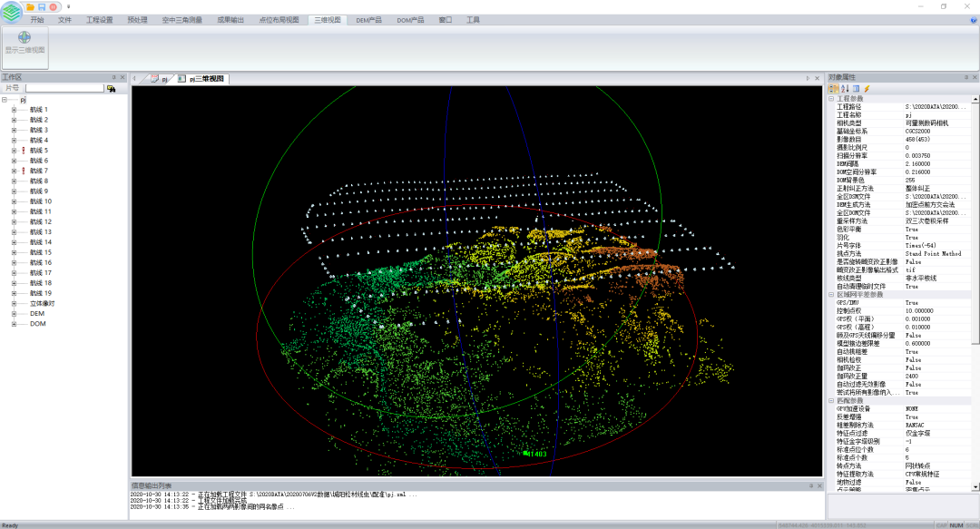This screenshot has height=529, width=980.
Task: Pin the 工作区 panel with the pushpin button
Action: click(113, 78)
